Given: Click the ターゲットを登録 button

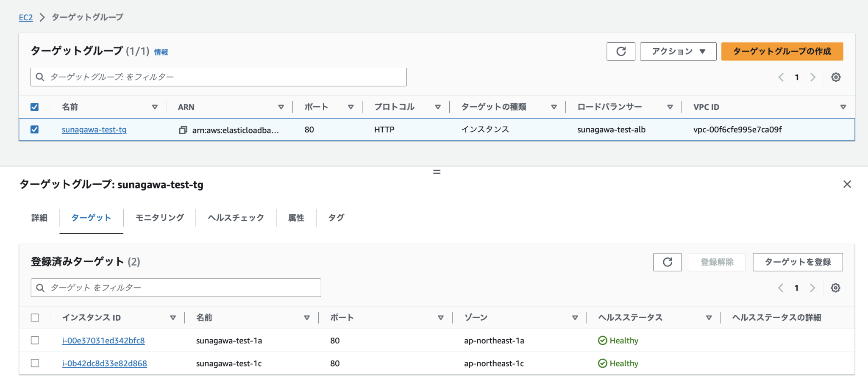Looking at the screenshot, I should coord(797,262).
